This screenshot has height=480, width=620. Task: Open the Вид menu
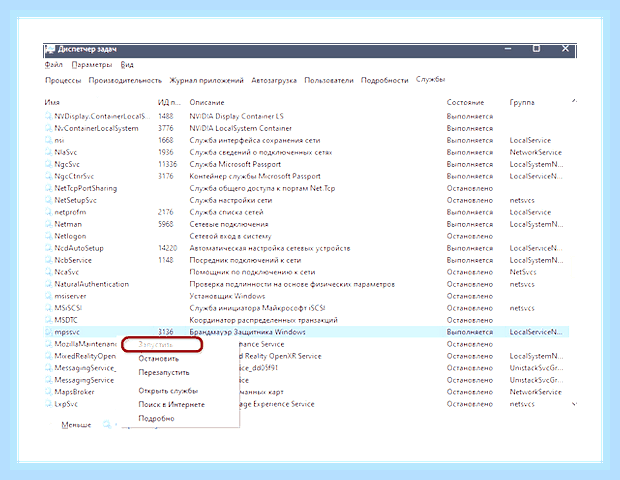click(127, 64)
